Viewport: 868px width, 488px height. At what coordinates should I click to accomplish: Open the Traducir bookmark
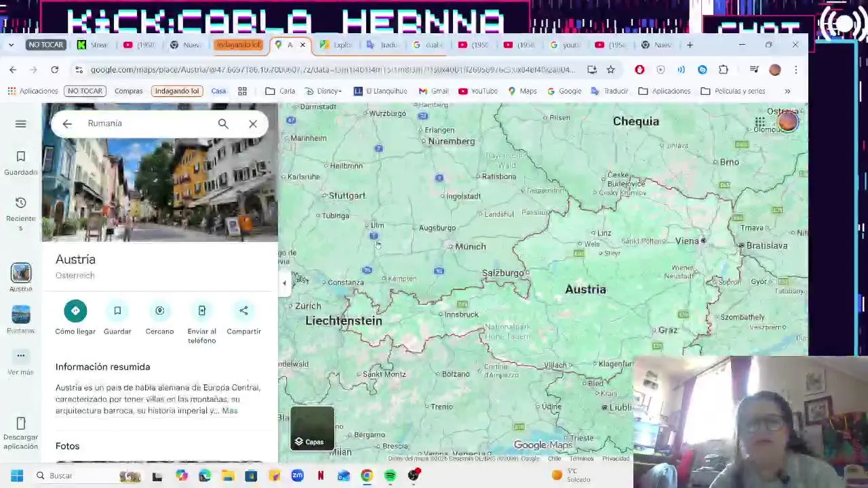tap(609, 91)
